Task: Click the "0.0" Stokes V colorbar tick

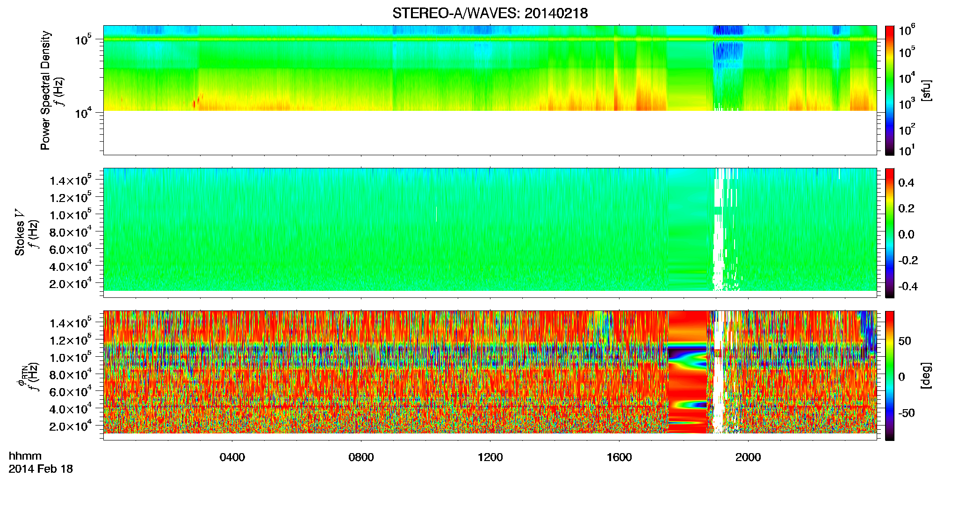Action: [906, 234]
